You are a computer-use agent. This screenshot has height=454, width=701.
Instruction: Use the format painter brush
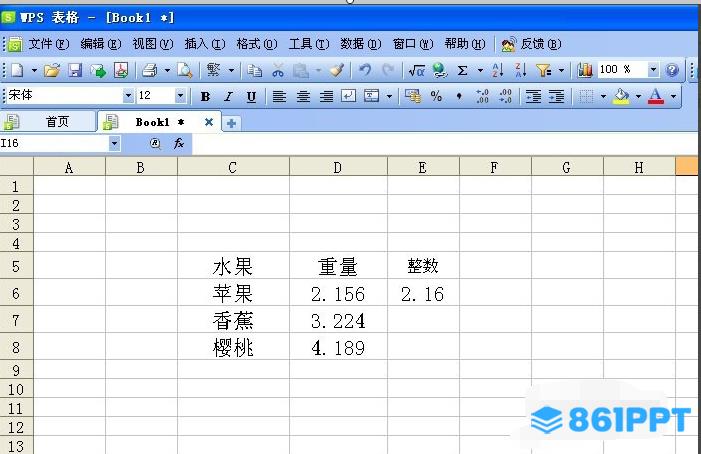[x=337, y=70]
